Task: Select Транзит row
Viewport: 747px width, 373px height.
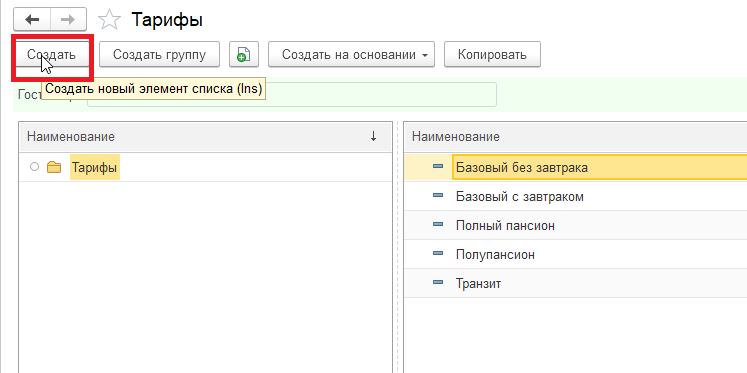Action: 575,283
